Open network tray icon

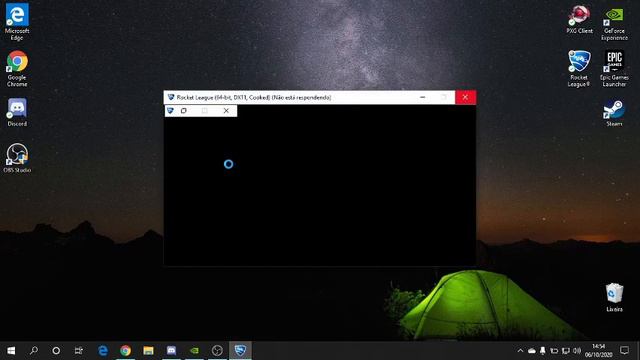(566, 351)
